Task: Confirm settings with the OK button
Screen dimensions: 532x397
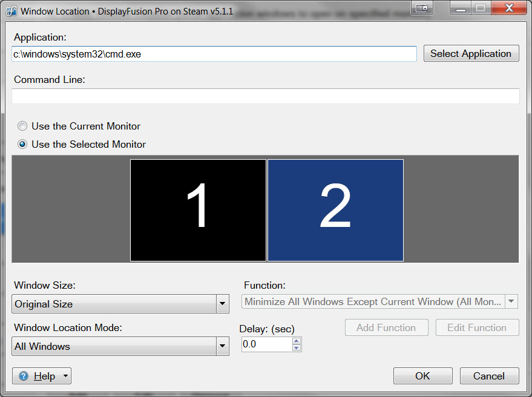Action: click(x=422, y=376)
